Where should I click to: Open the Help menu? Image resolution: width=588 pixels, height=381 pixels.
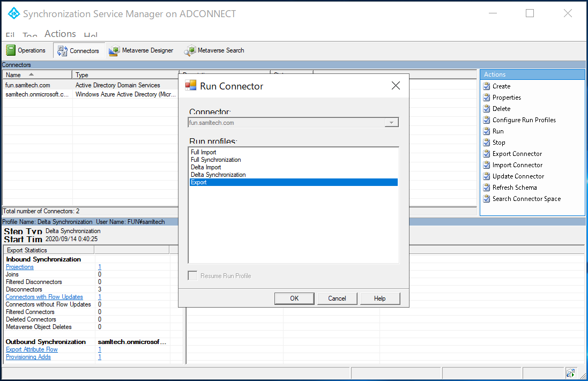tap(91, 35)
